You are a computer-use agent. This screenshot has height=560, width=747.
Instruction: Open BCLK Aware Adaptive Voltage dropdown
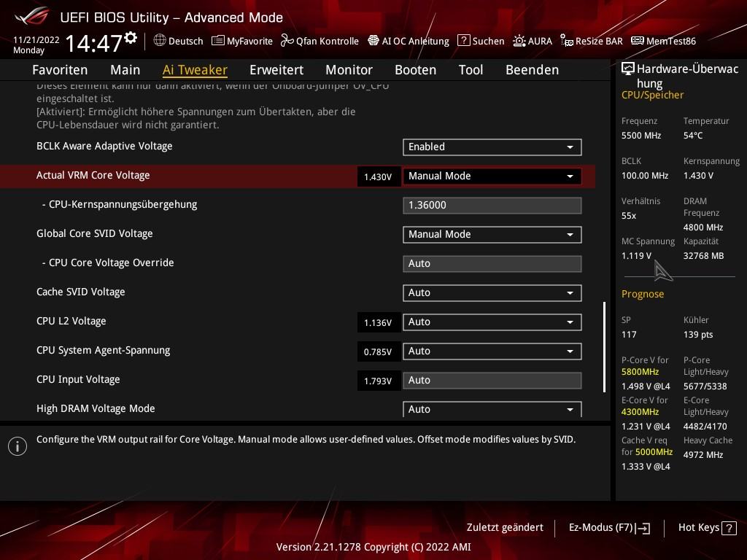coord(492,147)
